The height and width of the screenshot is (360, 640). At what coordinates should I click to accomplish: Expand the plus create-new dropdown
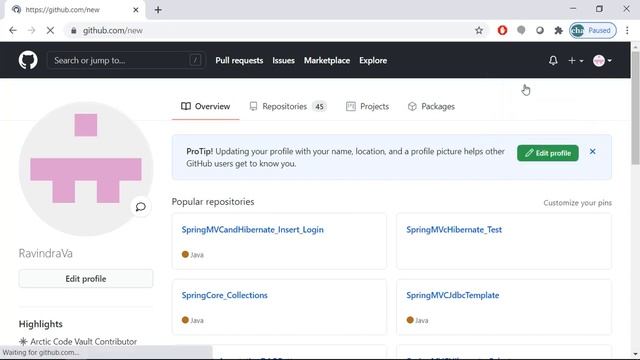(576, 60)
